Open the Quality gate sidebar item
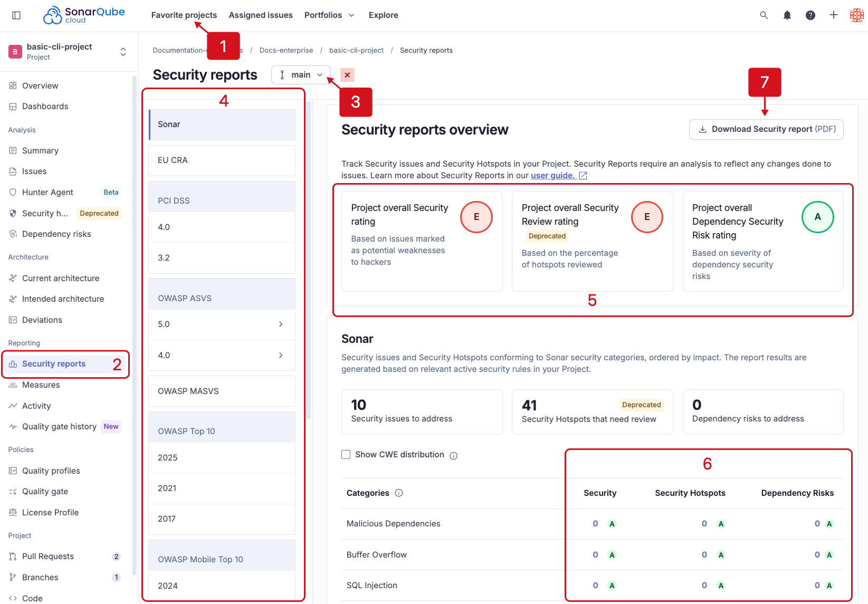868x604 pixels. coord(65,492)
